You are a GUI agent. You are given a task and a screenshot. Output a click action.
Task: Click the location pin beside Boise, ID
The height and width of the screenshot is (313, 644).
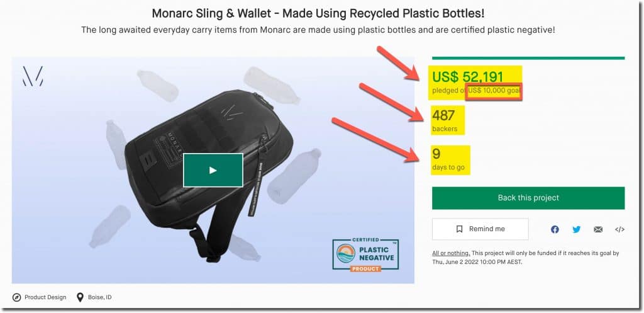[80, 297]
